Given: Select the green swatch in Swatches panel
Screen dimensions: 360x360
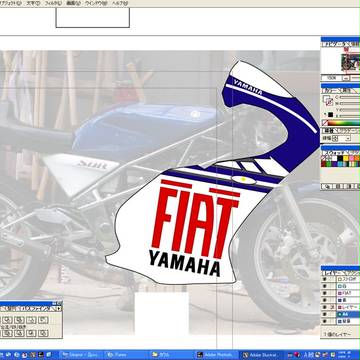Looking at the screenshot, I should point(329,164).
